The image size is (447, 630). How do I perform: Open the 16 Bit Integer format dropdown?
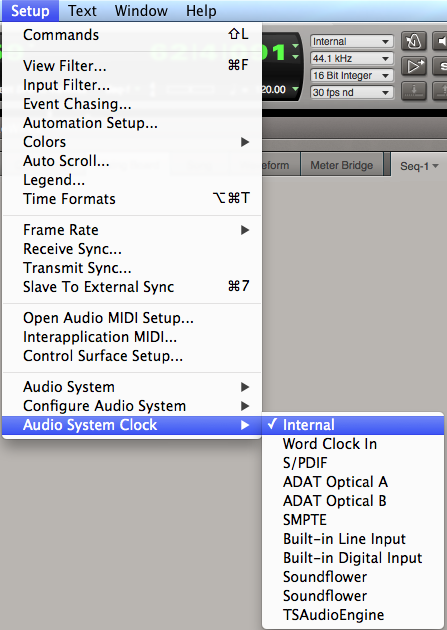pyautogui.click(x=352, y=76)
